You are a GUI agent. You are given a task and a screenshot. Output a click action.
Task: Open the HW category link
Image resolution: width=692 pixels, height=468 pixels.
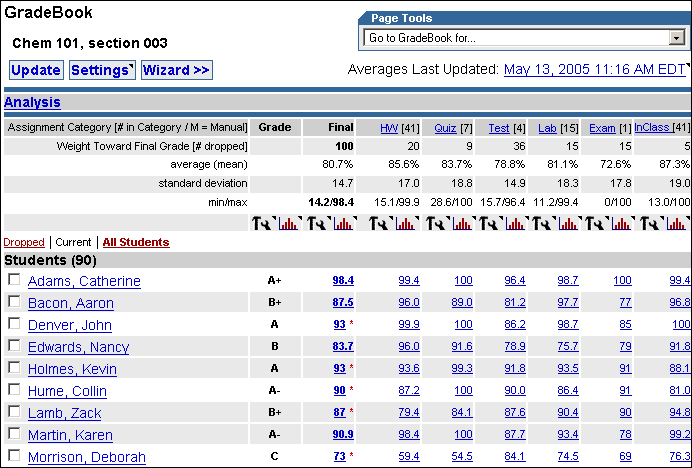(389, 128)
